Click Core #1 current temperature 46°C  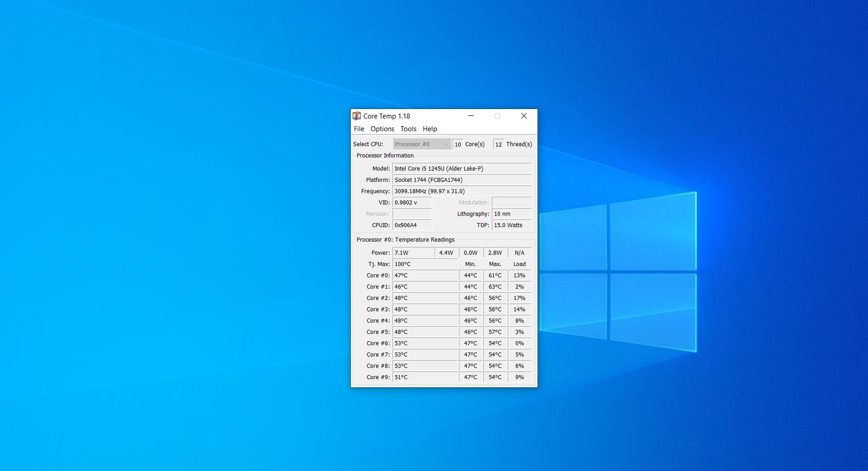pos(425,287)
